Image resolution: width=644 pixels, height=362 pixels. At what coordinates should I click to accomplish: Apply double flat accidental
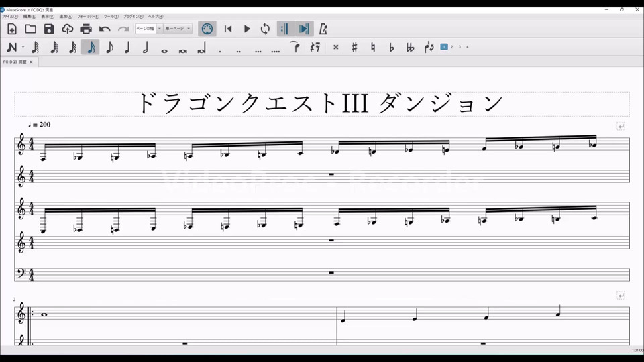[410, 47]
